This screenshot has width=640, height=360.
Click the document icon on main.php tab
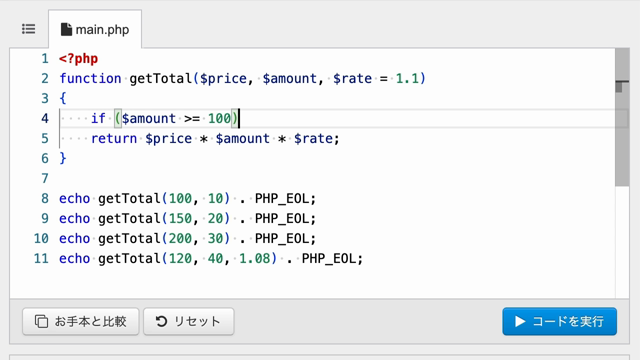(x=66, y=29)
